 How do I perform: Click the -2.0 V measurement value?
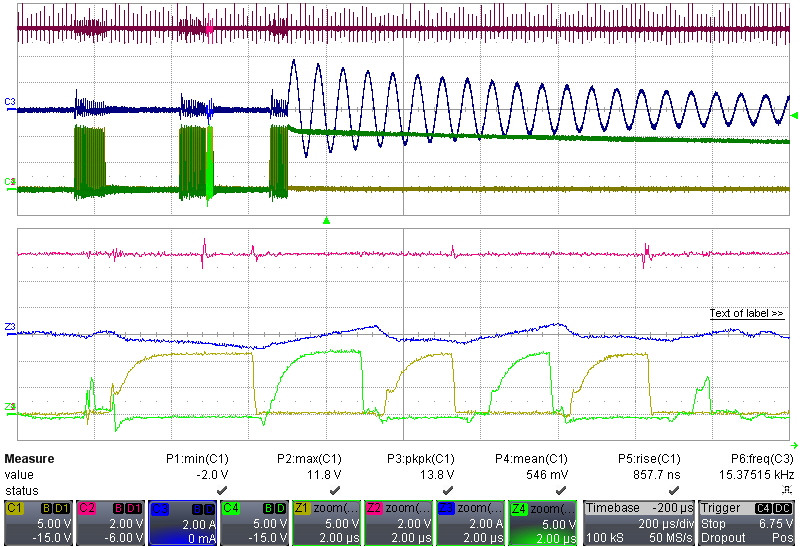point(212,475)
